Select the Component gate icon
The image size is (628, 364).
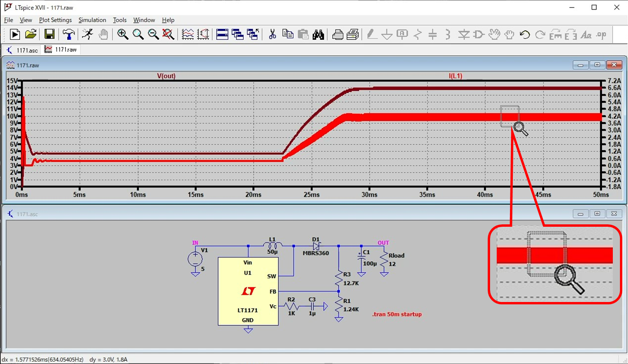tap(479, 34)
